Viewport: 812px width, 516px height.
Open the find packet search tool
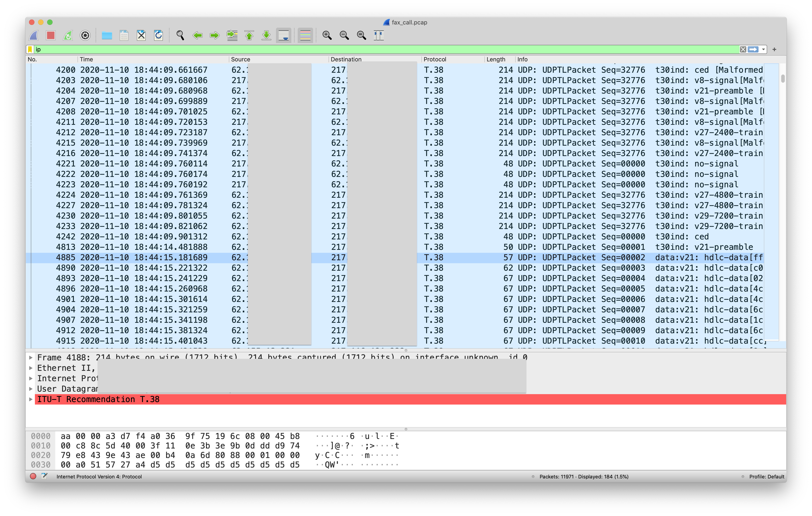(180, 35)
